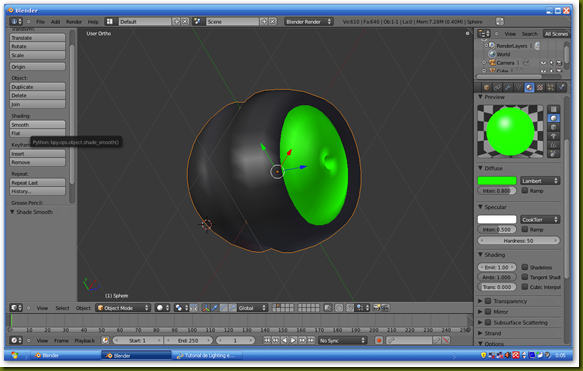
Task: Click the Translate button
Action: 37,38
